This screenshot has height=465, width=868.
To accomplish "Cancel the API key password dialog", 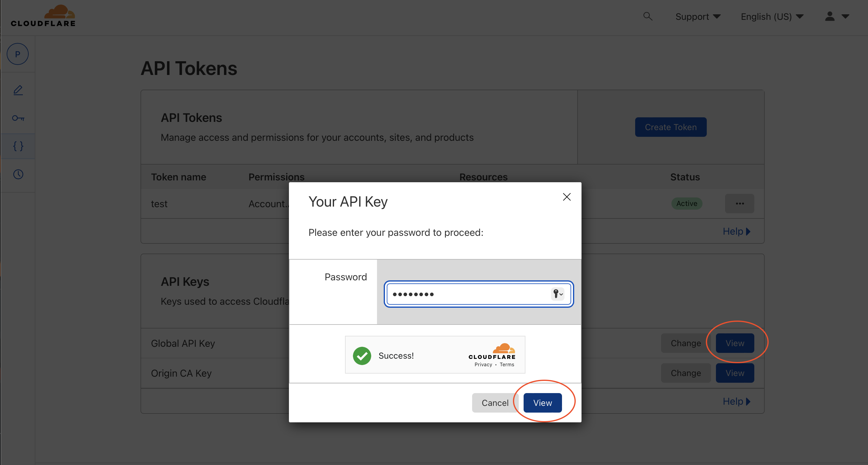I will pos(495,403).
